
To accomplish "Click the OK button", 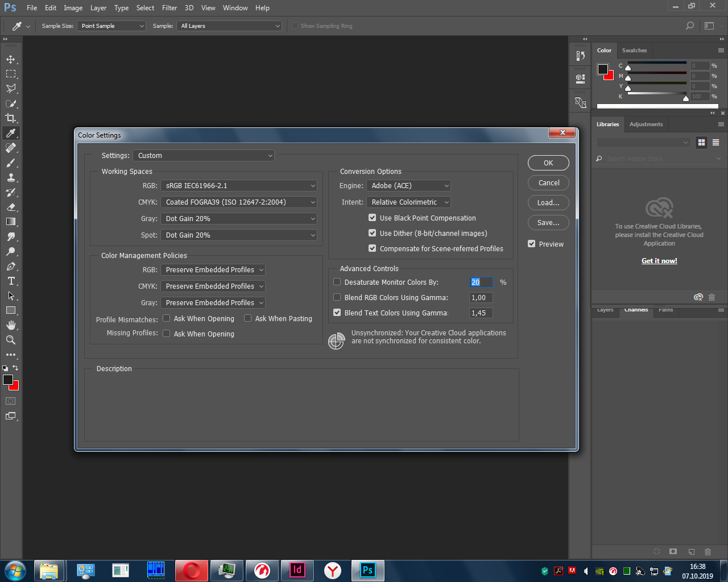I will coord(548,163).
